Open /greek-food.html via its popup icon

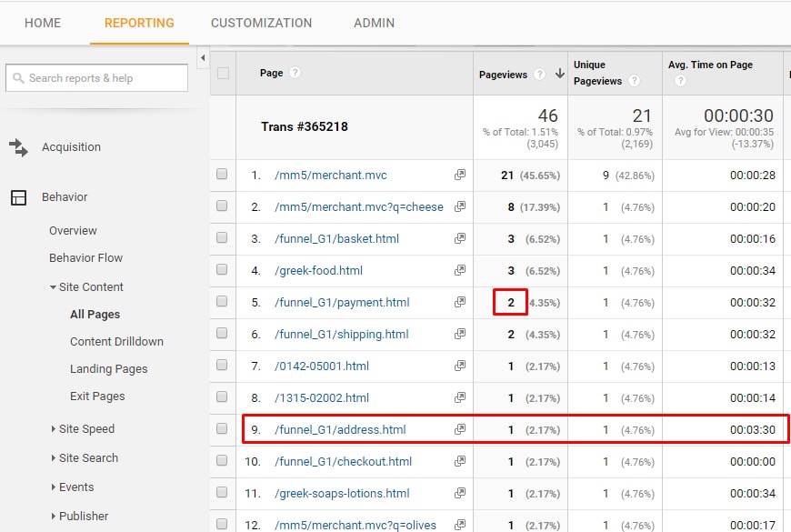(461, 270)
